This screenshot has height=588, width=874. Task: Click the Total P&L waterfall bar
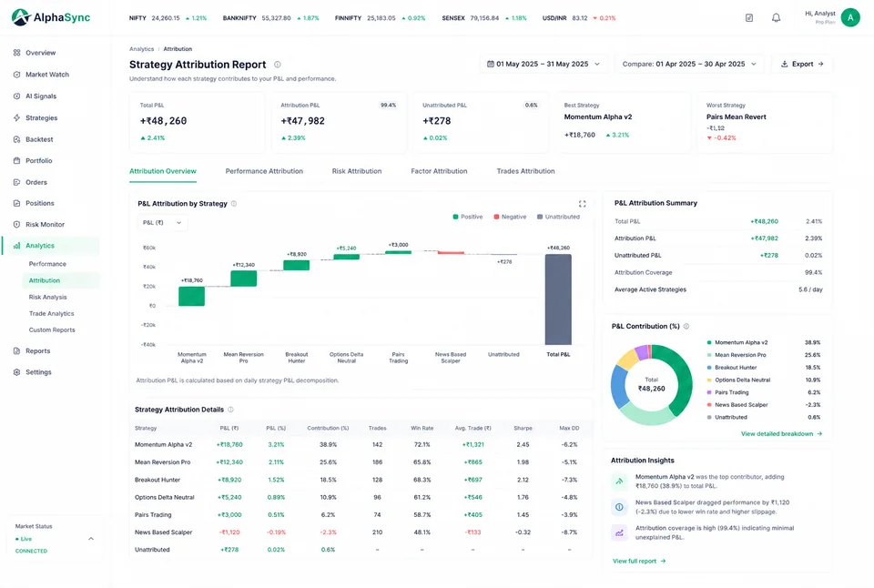558,299
